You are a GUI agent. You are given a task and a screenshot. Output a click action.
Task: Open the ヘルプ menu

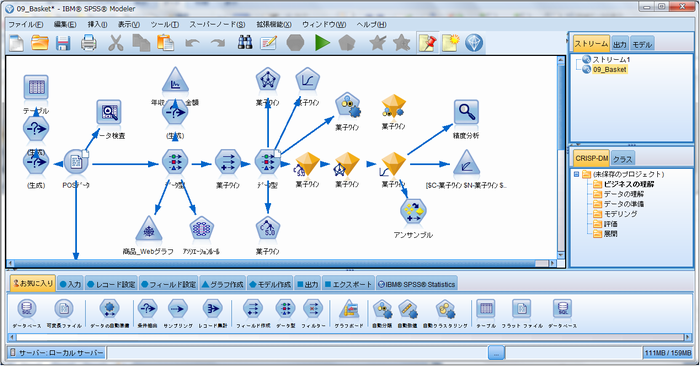[371, 25]
